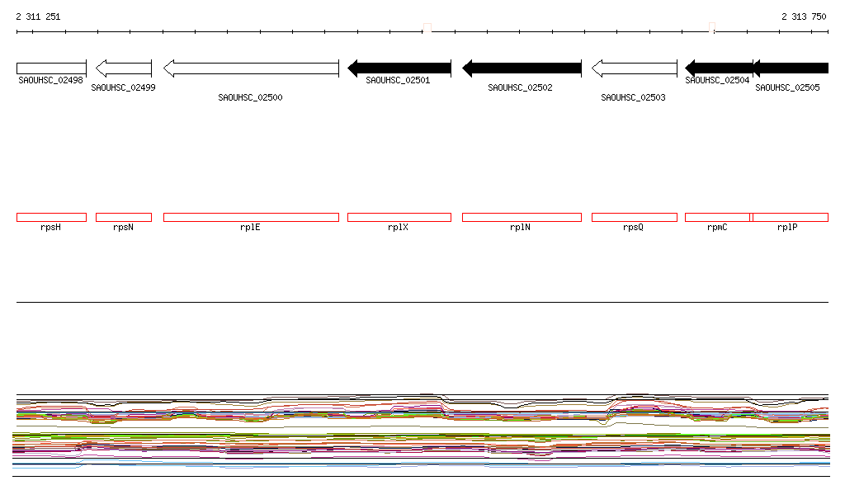This screenshot has width=845, height=504.
Task: Click the pink marker above rplX on ruler
Action: (427, 27)
